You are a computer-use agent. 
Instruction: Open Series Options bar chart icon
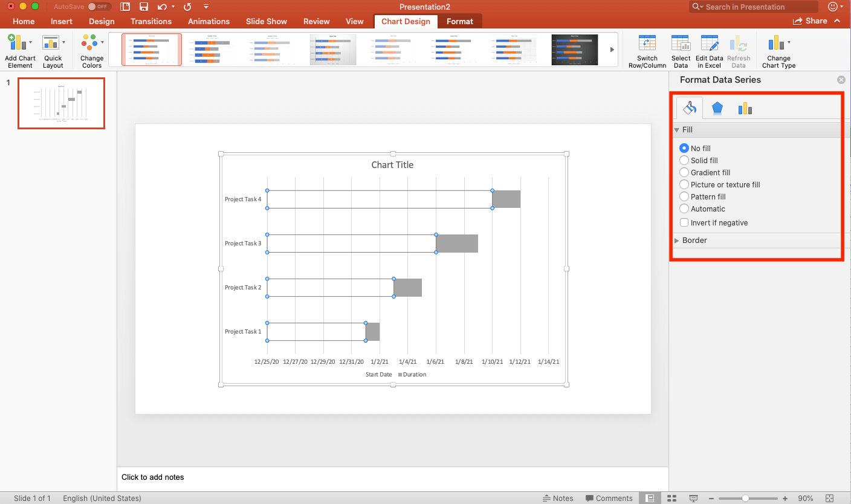pyautogui.click(x=745, y=108)
